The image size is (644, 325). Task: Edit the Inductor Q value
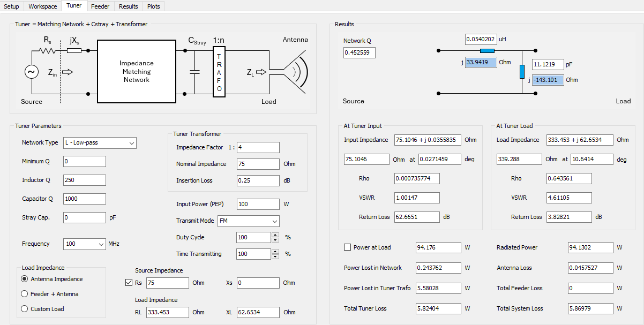85,180
